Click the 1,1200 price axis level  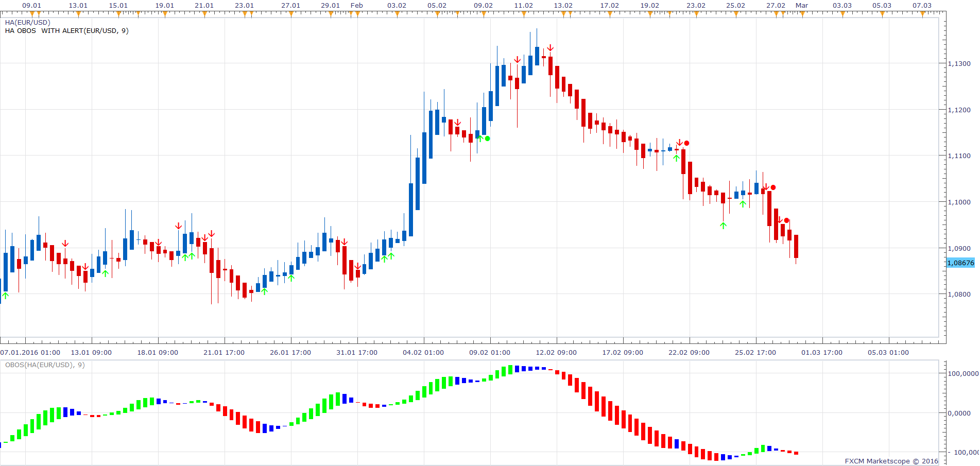click(x=959, y=110)
